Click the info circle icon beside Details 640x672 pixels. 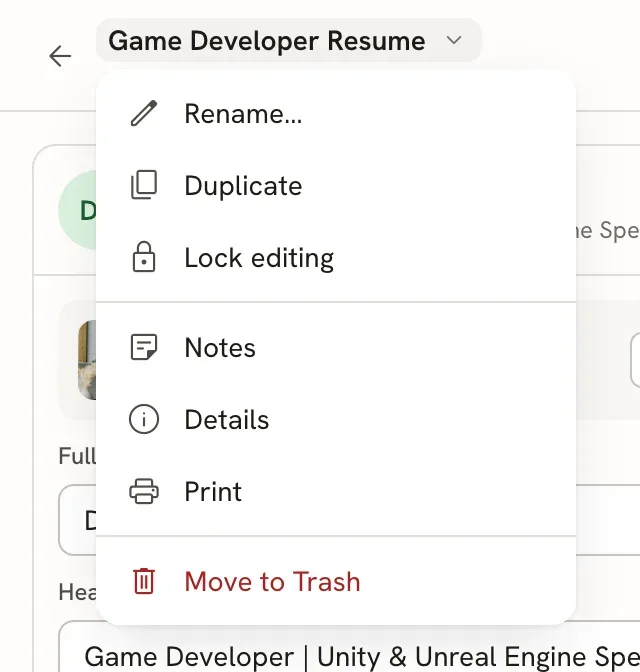144,419
